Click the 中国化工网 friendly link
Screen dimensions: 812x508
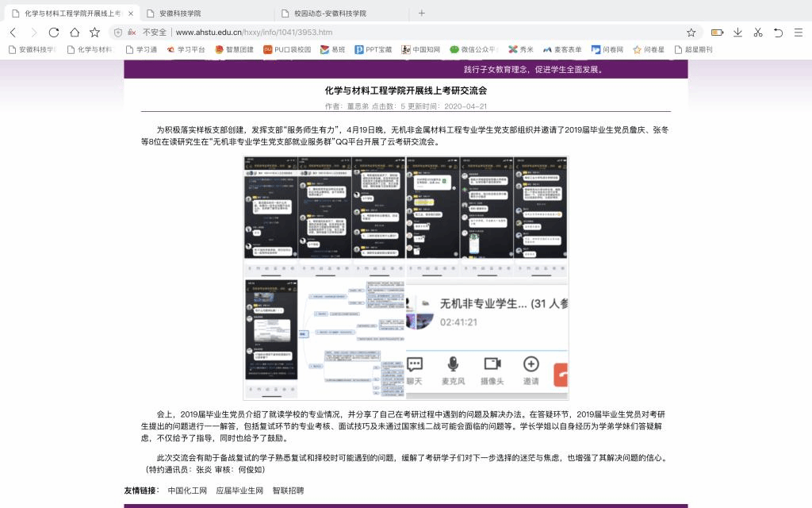tap(187, 491)
